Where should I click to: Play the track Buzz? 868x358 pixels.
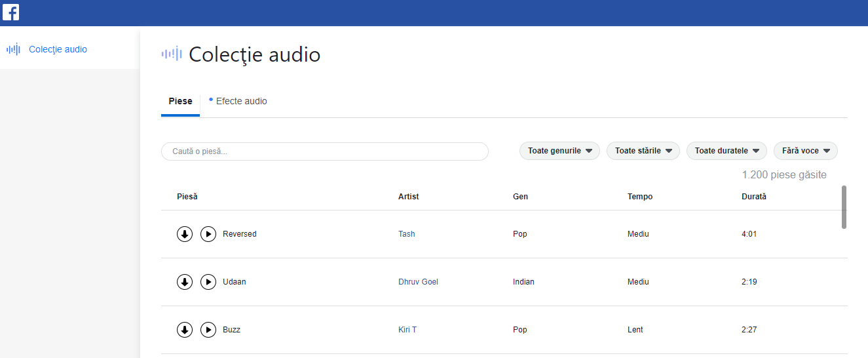click(x=208, y=330)
